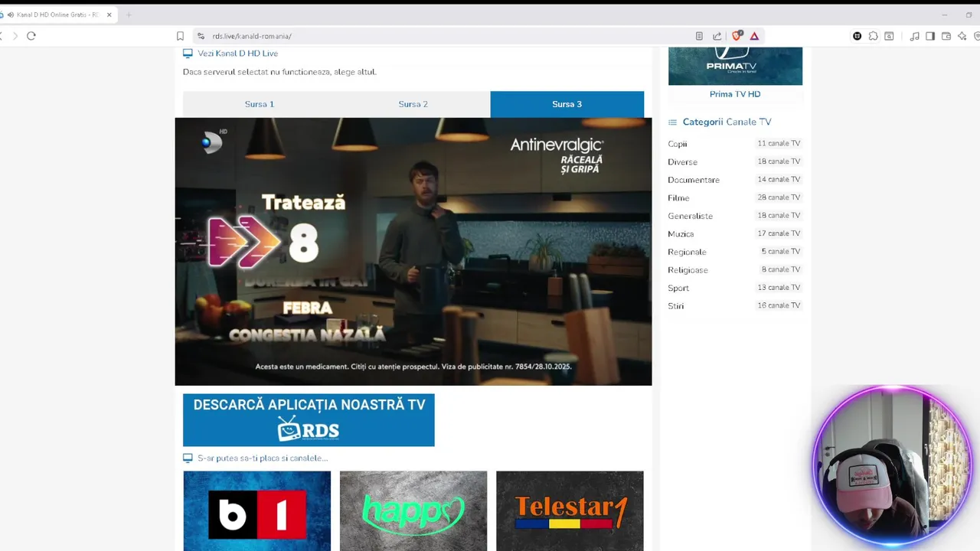The image size is (980, 551).
Task: Open the Filme channel category
Action: [678, 198]
